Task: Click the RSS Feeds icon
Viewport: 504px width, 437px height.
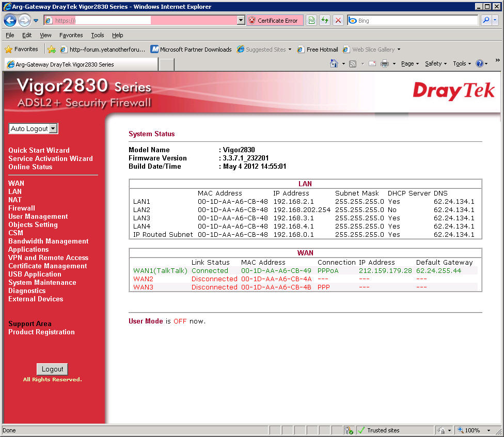Action: tap(353, 63)
